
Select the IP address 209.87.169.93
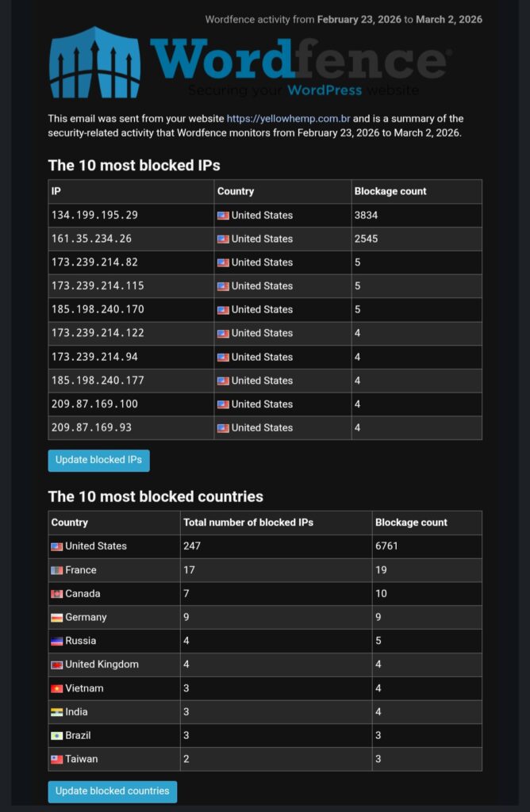(91, 427)
